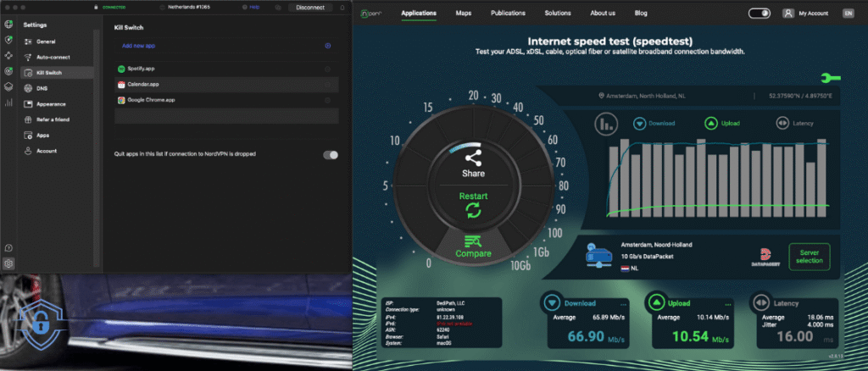
Task: Click the Compare button on speedometer
Action: coord(473,246)
